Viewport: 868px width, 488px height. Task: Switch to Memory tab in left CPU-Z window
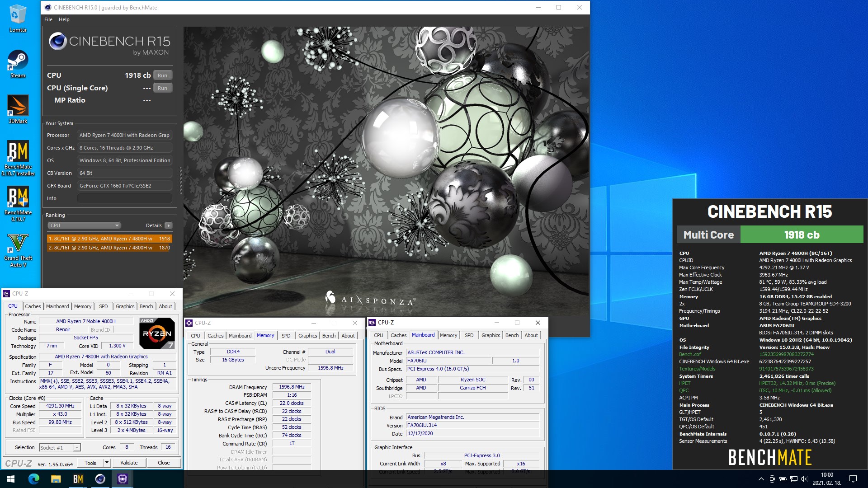click(83, 306)
